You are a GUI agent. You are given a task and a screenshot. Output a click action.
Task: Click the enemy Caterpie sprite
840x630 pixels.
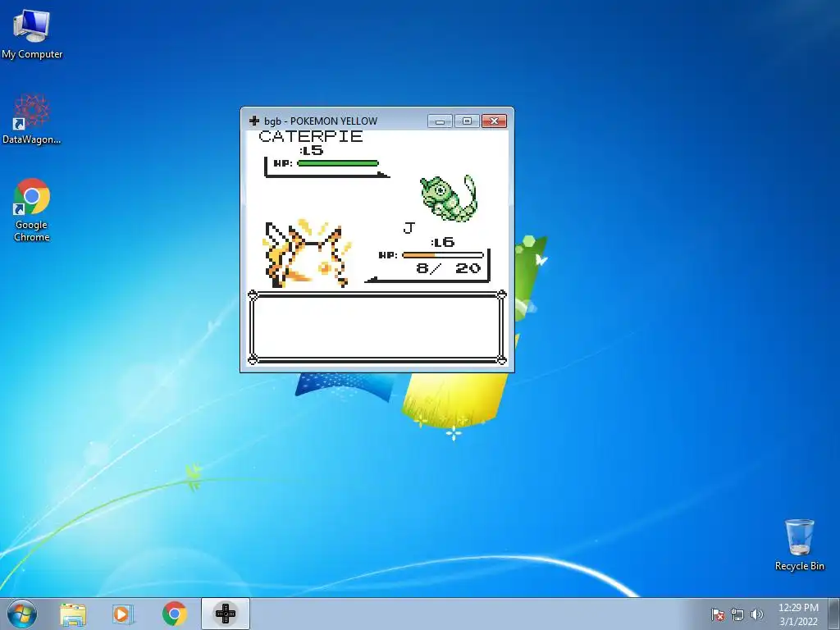click(x=448, y=199)
